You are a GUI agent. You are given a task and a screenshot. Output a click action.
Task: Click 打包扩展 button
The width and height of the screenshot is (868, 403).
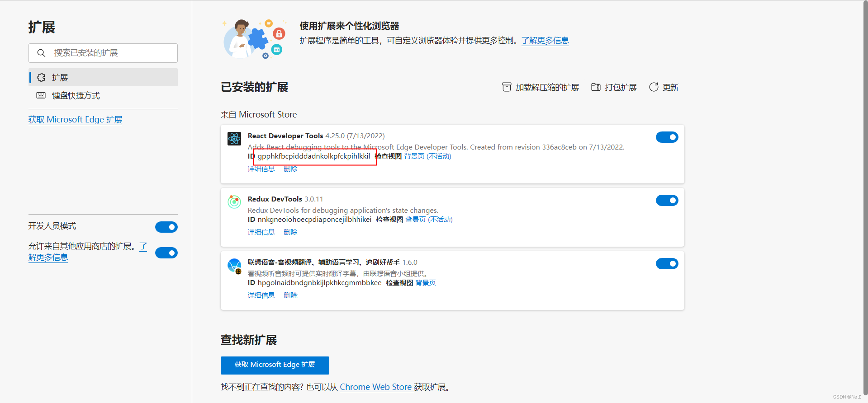[614, 87]
